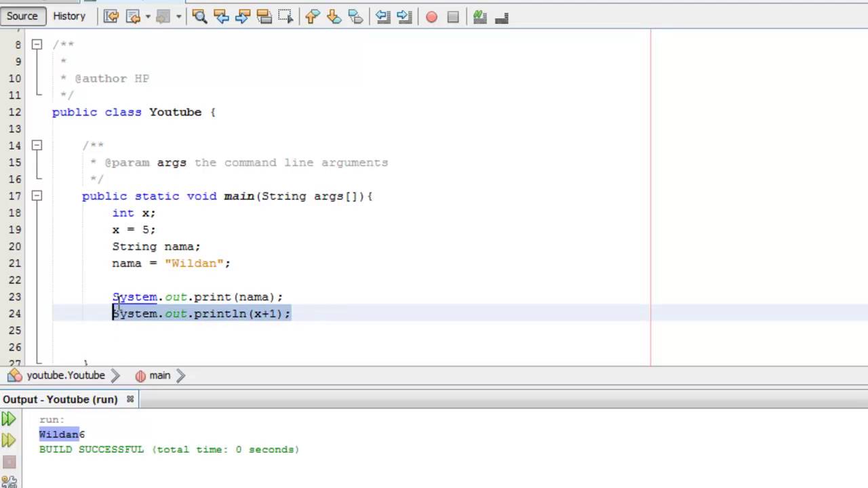
Task: Toggle a bookmark on current line
Action: tap(355, 16)
